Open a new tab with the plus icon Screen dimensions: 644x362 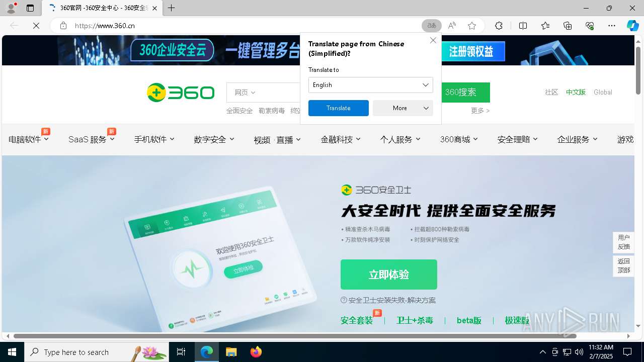(x=171, y=8)
